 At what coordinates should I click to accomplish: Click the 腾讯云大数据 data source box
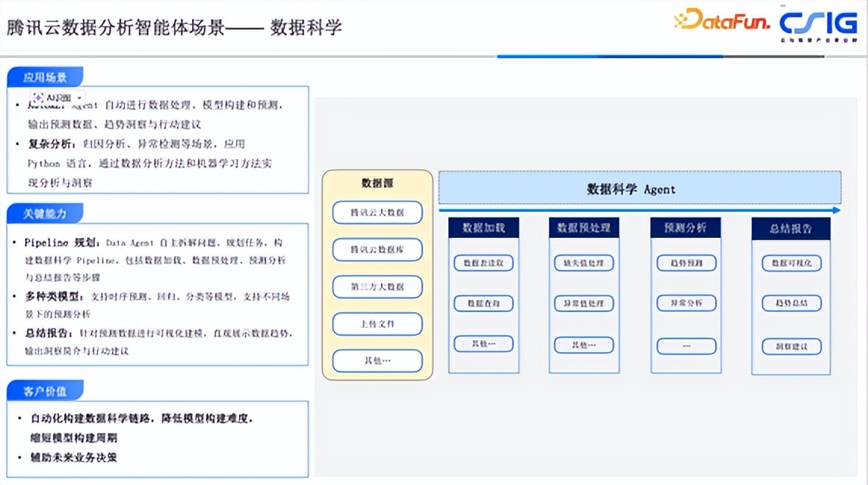coord(377,212)
